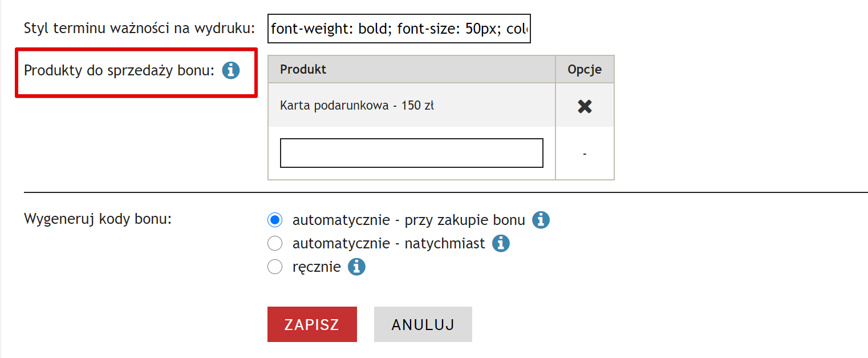
Task: Click the dash in the empty Opcje cell
Action: click(x=585, y=154)
